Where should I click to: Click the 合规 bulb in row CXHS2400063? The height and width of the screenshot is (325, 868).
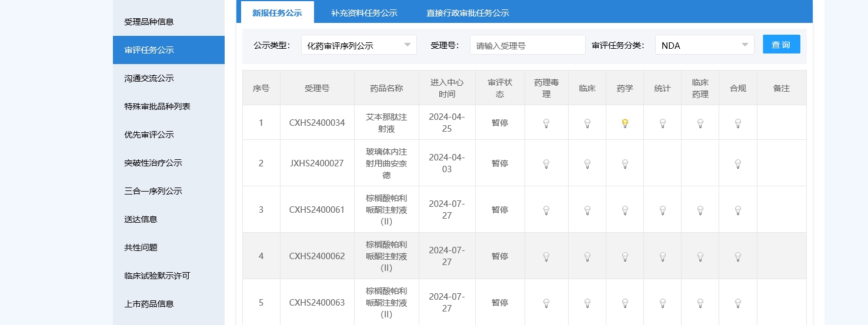pyautogui.click(x=738, y=303)
